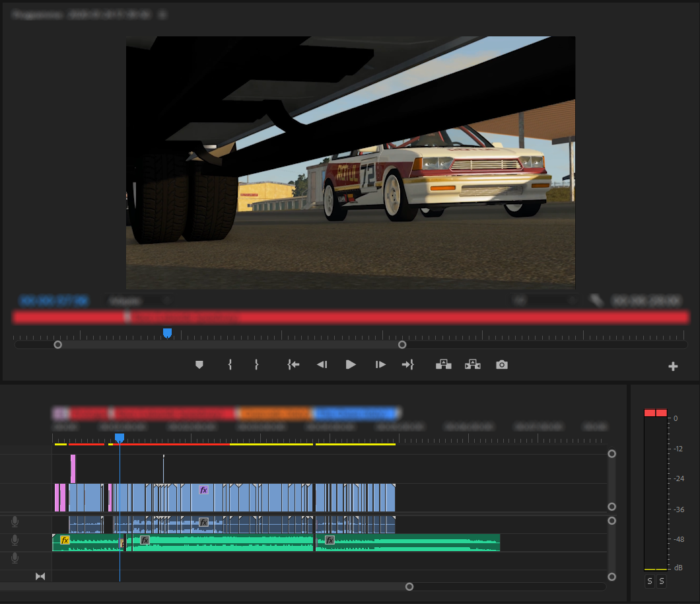Viewport: 700px width, 604px height.
Task: Add a marker in the Program Monitor
Action: click(x=199, y=365)
